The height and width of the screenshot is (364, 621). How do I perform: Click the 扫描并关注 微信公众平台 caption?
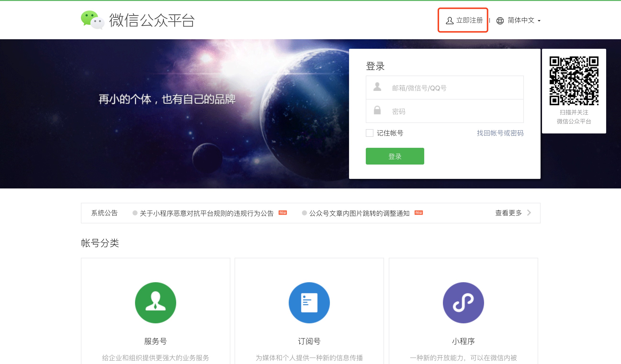click(x=574, y=117)
